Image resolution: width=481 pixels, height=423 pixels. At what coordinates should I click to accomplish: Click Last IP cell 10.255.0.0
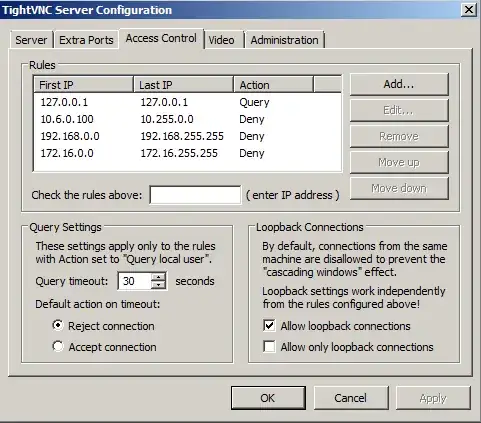(x=167, y=119)
